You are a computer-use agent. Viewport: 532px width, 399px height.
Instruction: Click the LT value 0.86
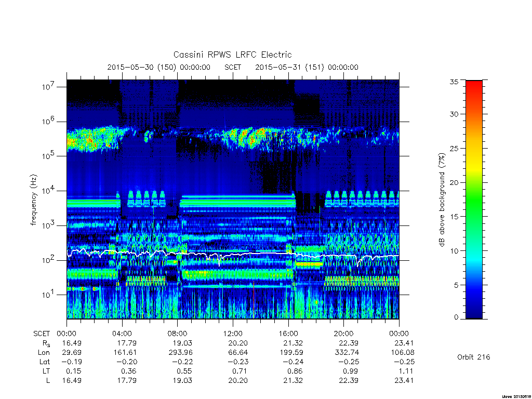pyautogui.click(x=295, y=371)
